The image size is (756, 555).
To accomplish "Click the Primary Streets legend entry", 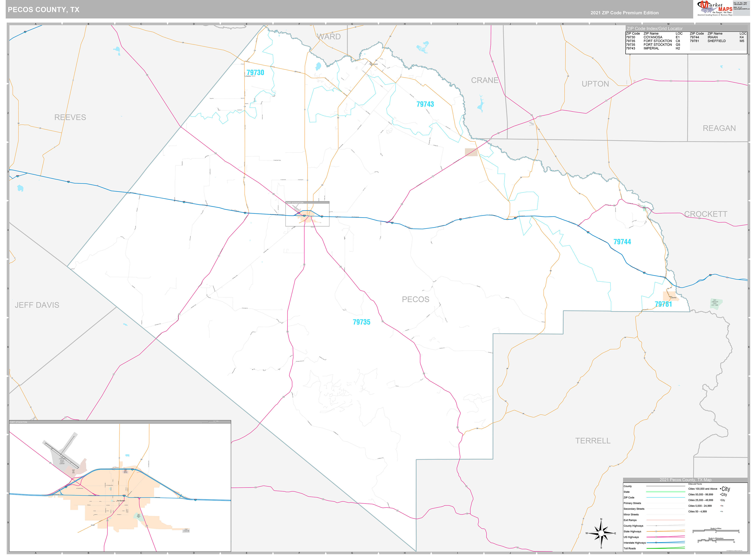I will point(632,503).
